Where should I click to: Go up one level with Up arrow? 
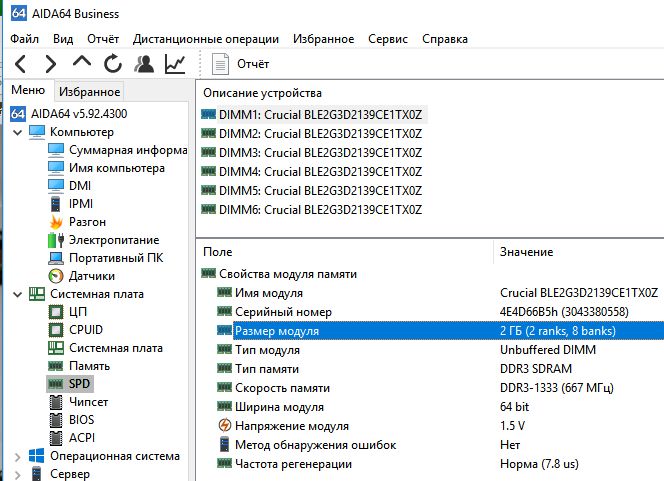(x=82, y=63)
